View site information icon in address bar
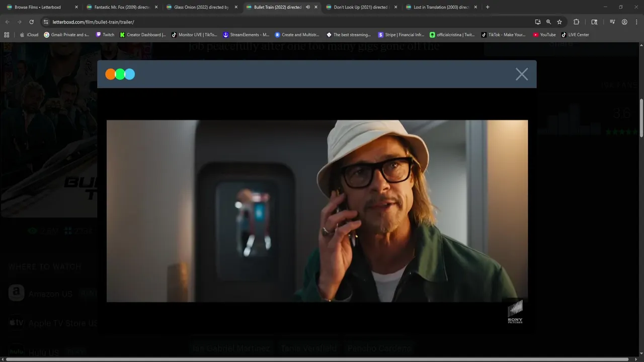Viewport: 644px width, 362px height. tap(46, 22)
